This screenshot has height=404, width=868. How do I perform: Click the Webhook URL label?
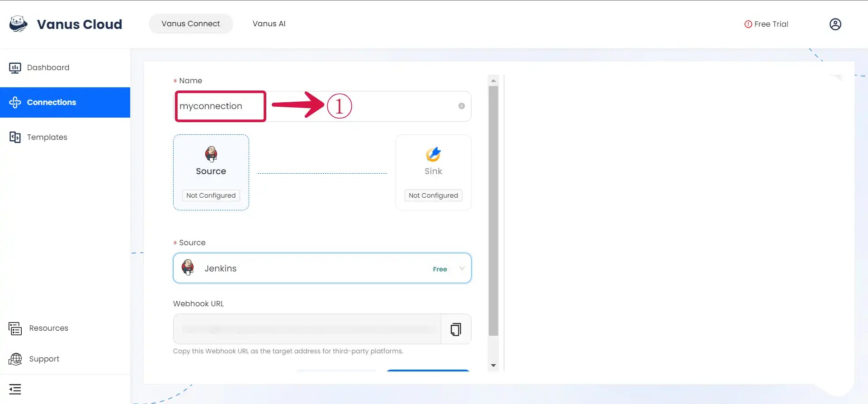pyautogui.click(x=198, y=304)
